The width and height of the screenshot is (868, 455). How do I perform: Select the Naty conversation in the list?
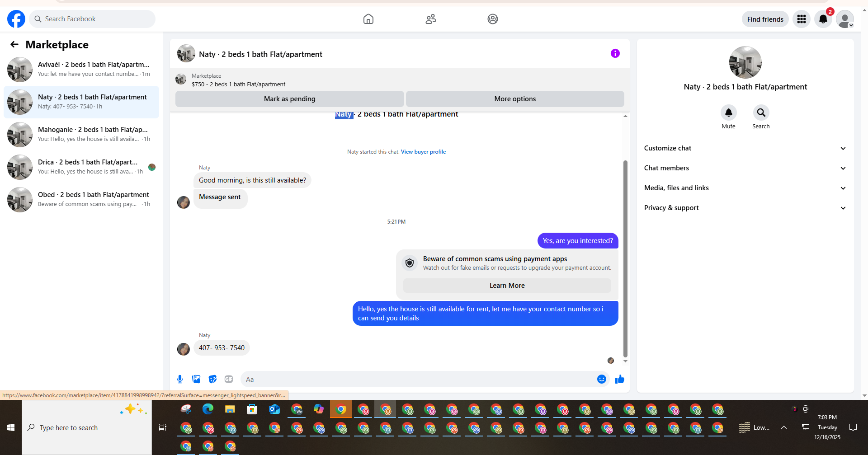pos(81,102)
